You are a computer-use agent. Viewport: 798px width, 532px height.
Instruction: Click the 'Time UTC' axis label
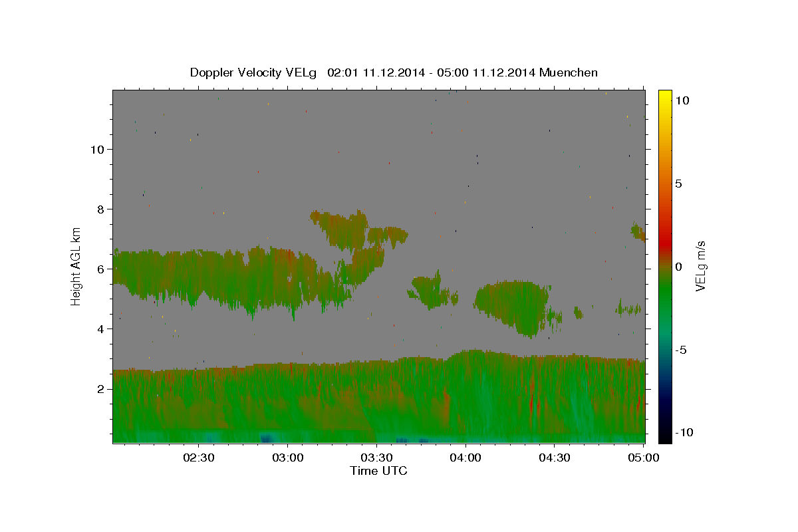pyautogui.click(x=378, y=471)
